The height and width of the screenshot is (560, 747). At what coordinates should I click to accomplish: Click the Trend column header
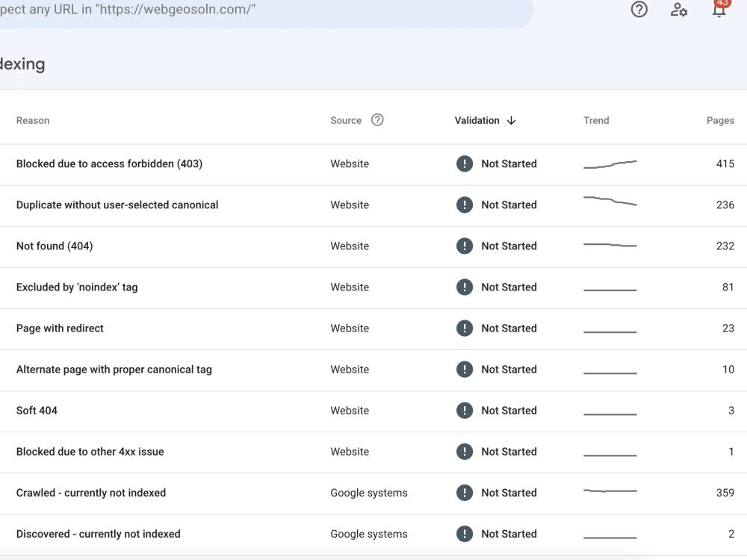[596, 120]
